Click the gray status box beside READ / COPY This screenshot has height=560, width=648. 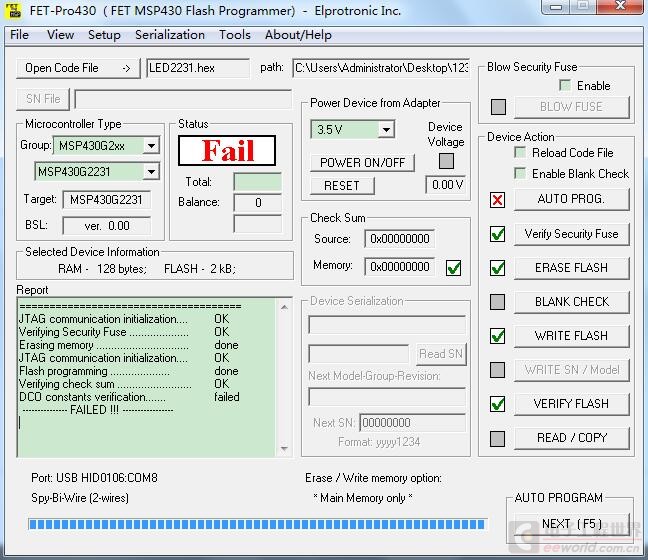click(x=497, y=438)
